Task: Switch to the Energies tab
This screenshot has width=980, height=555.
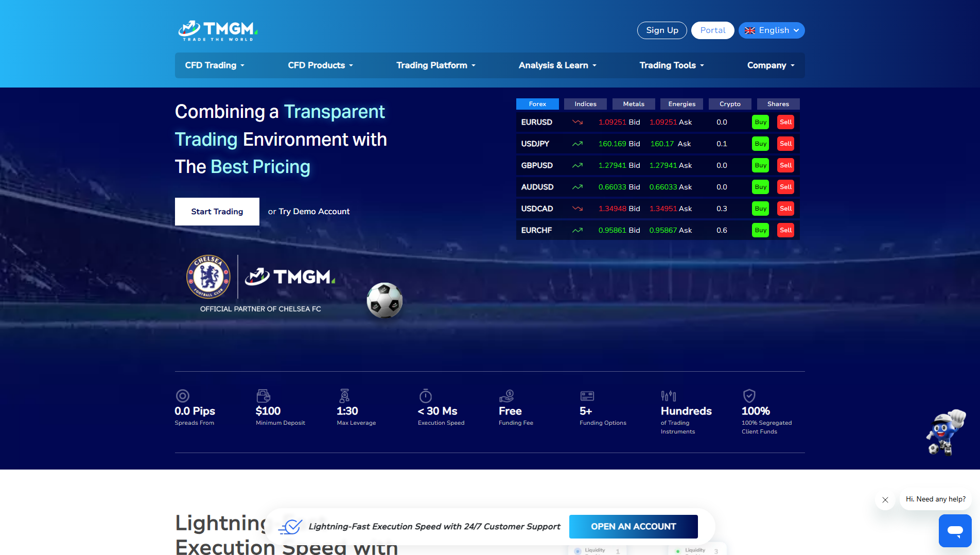Action: point(682,104)
